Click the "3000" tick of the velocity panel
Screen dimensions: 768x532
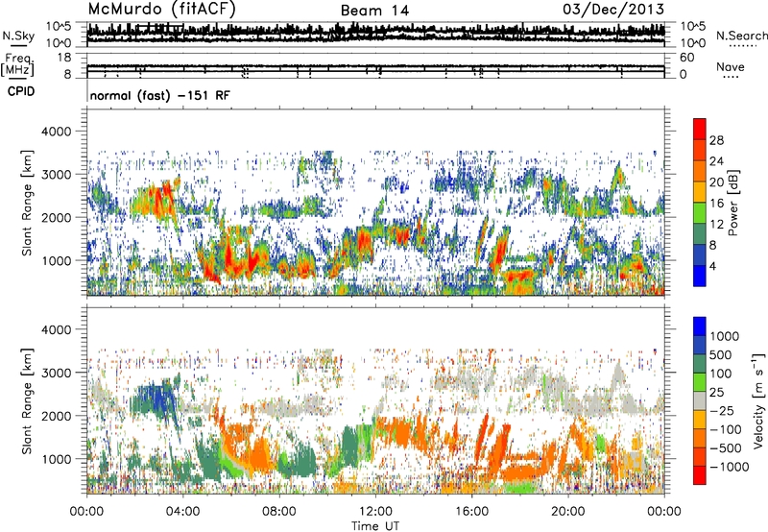tap(56, 373)
